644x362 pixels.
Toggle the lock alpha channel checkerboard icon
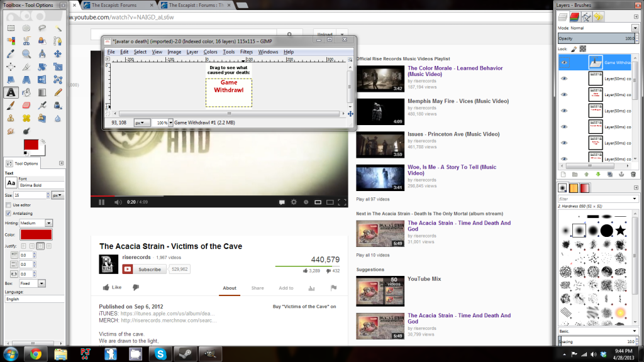[x=583, y=49]
